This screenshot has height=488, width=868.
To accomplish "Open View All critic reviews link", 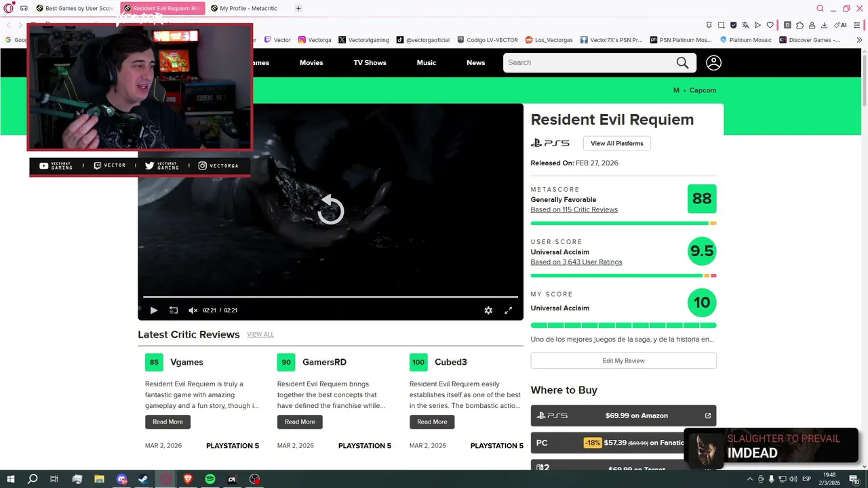I will coord(260,335).
